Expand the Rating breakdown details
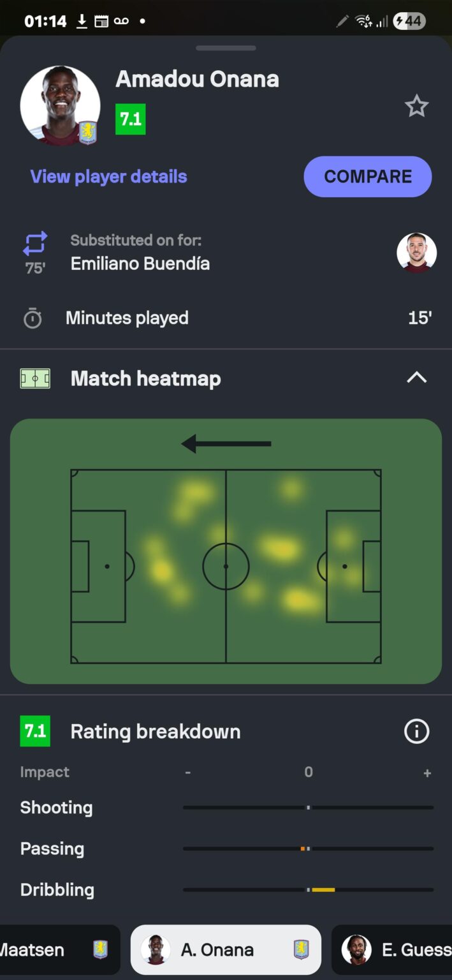 pos(155,731)
